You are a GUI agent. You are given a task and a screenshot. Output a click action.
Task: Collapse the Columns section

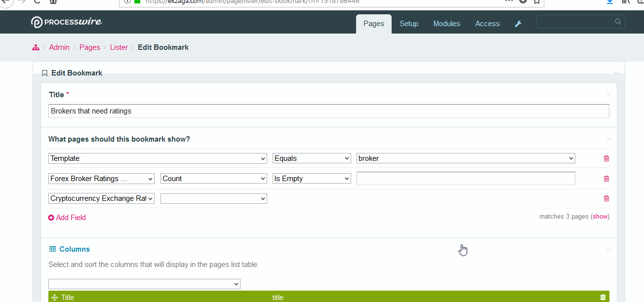tap(608, 249)
